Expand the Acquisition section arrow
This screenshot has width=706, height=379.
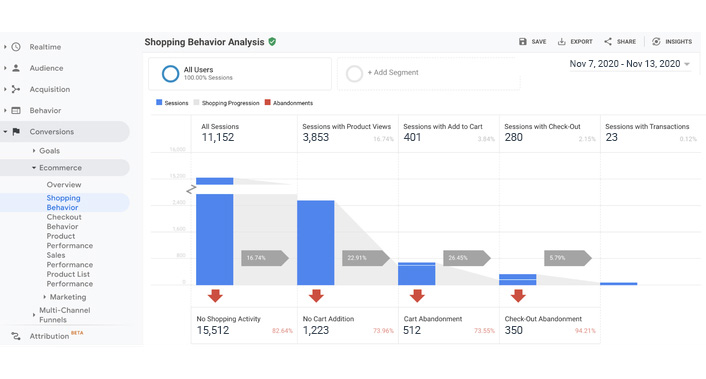(x=5, y=89)
